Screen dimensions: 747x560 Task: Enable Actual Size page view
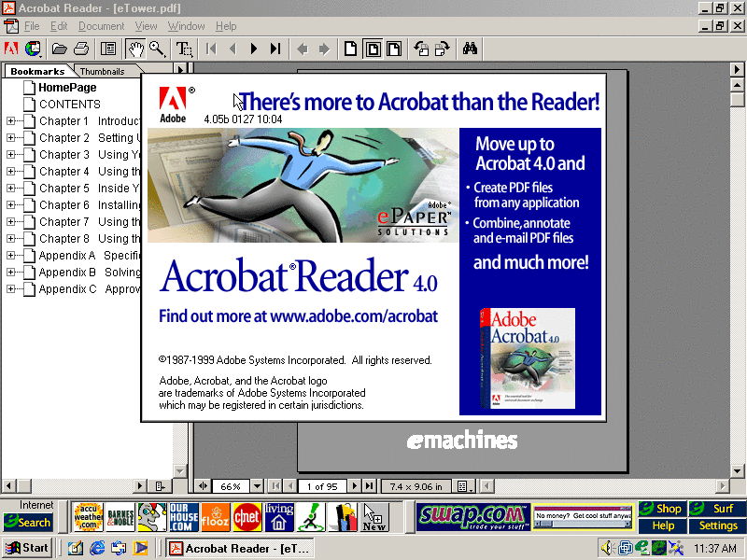[x=351, y=49]
